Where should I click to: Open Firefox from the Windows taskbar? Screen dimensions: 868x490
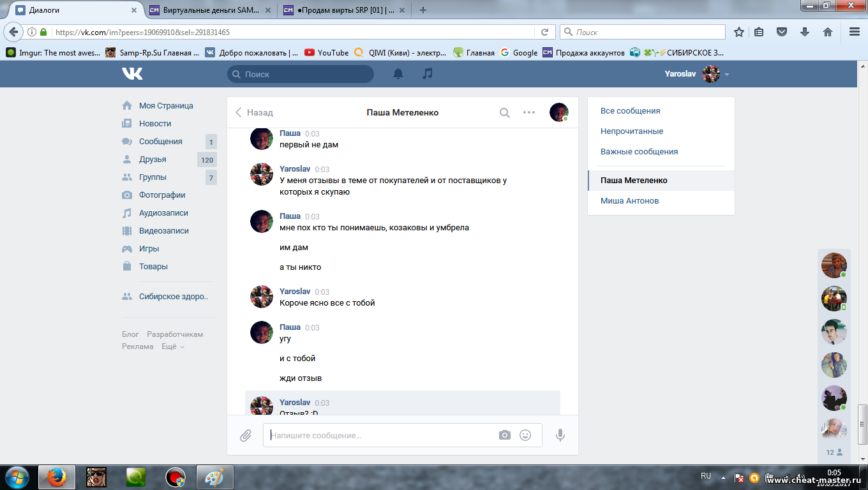(57, 477)
